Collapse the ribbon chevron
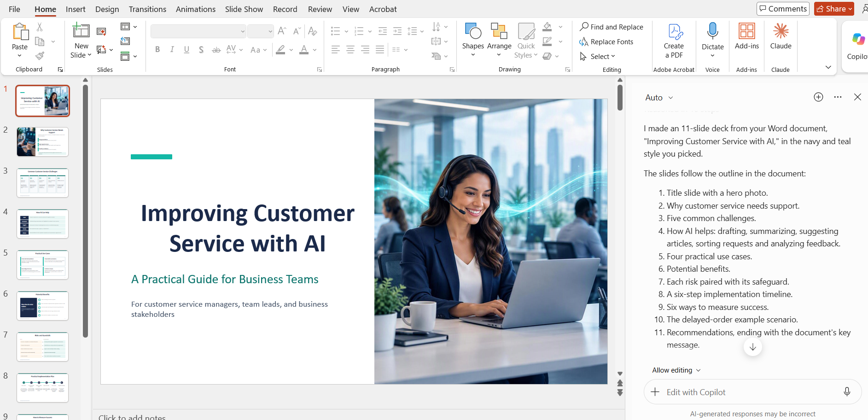 point(828,67)
